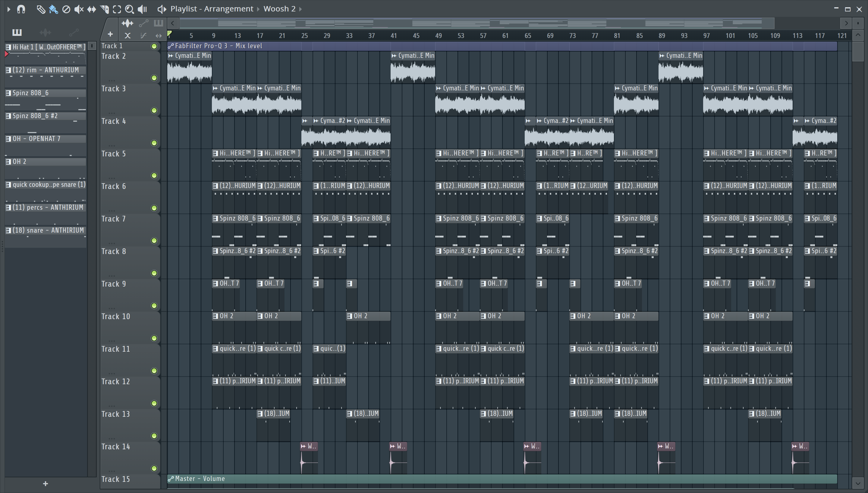Toggle the snap magnet icon

point(21,9)
